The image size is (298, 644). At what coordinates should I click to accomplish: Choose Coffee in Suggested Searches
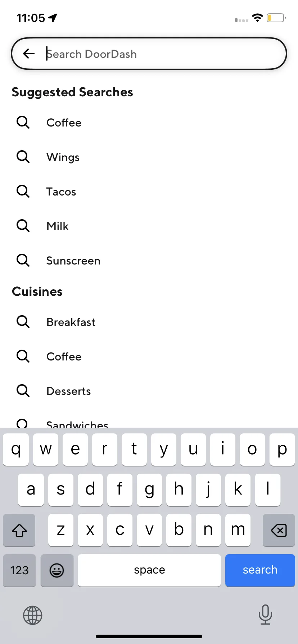pos(64,123)
